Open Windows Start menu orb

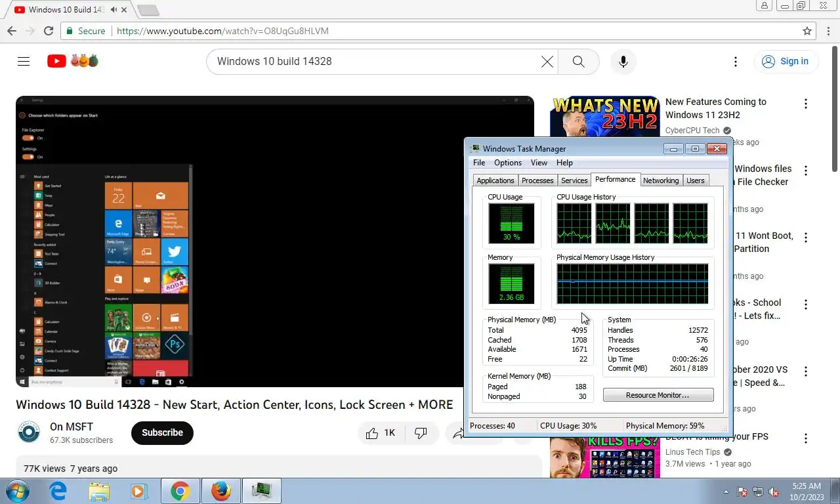(x=17, y=491)
